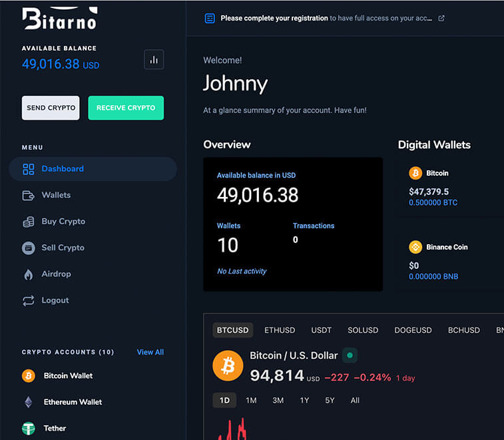This screenshot has height=440, width=504.
Task: Select the 1D chart timeframe
Action: (224, 401)
